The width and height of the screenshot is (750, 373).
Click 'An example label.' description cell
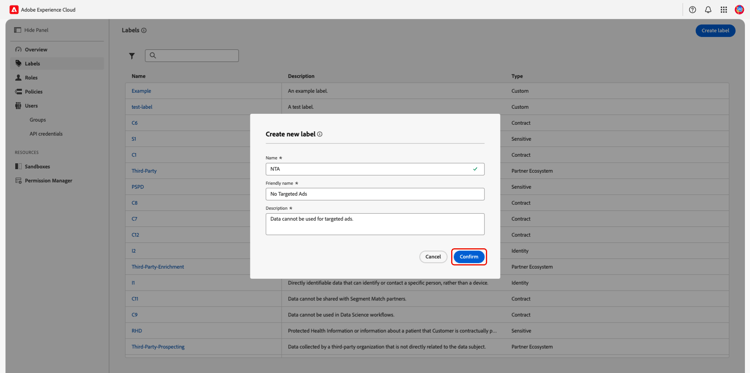tap(307, 91)
